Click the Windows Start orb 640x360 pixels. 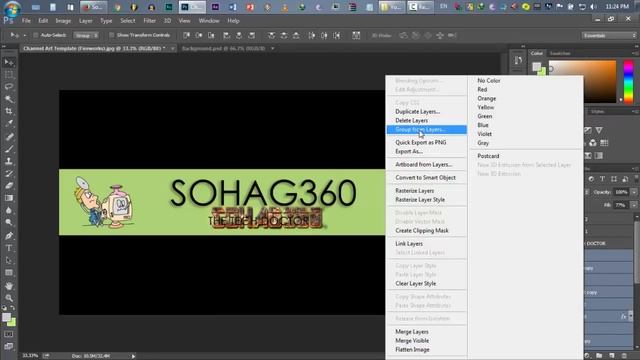[12, 8]
